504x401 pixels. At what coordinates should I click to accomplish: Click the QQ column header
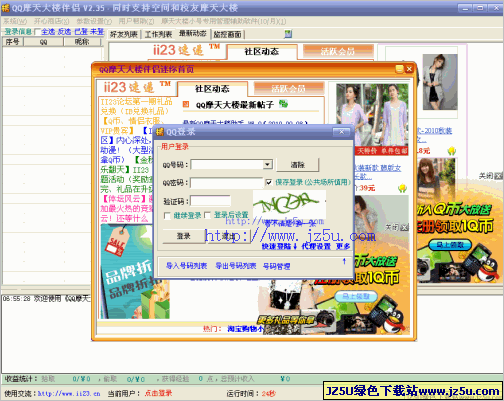click(x=43, y=42)
